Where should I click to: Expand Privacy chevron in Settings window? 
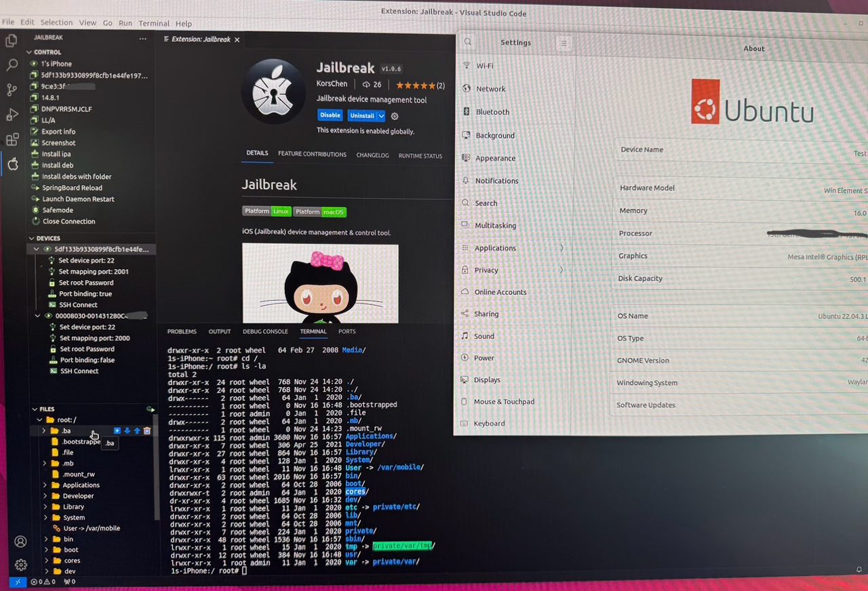[x=561, y=270]
